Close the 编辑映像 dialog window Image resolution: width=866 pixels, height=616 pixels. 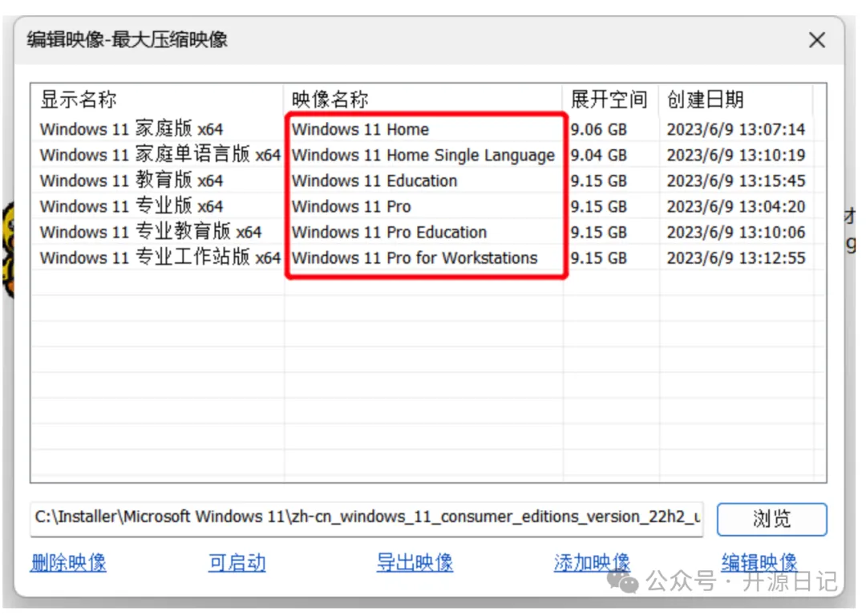816,40
